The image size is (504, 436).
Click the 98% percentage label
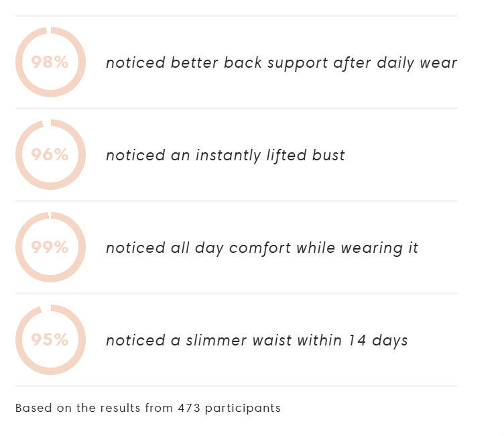[50, 62]
